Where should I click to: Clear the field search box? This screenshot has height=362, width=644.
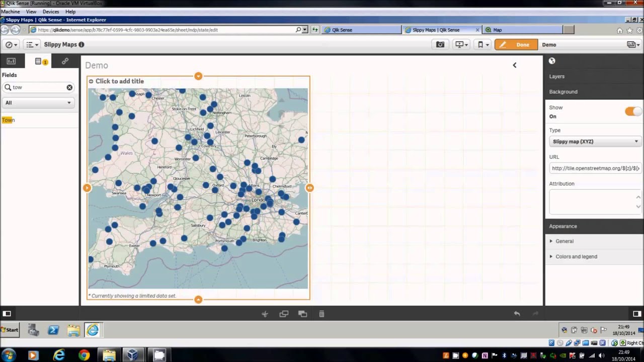[x=69, y=87]
